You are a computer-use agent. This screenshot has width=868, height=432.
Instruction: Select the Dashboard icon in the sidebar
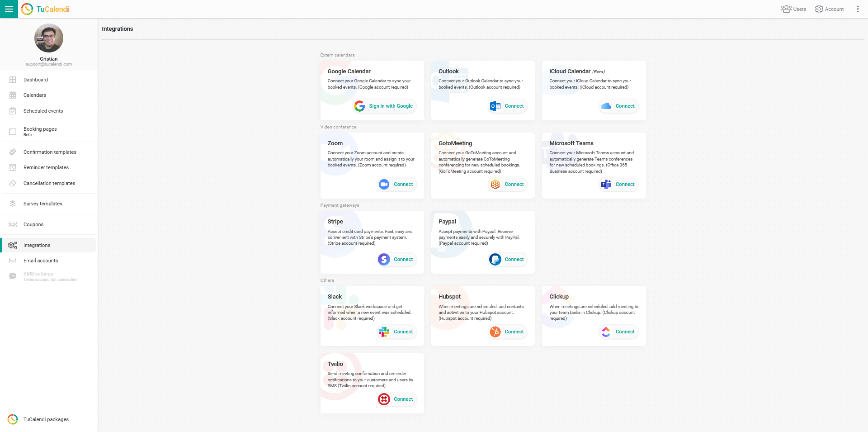(x=13, y=80)
